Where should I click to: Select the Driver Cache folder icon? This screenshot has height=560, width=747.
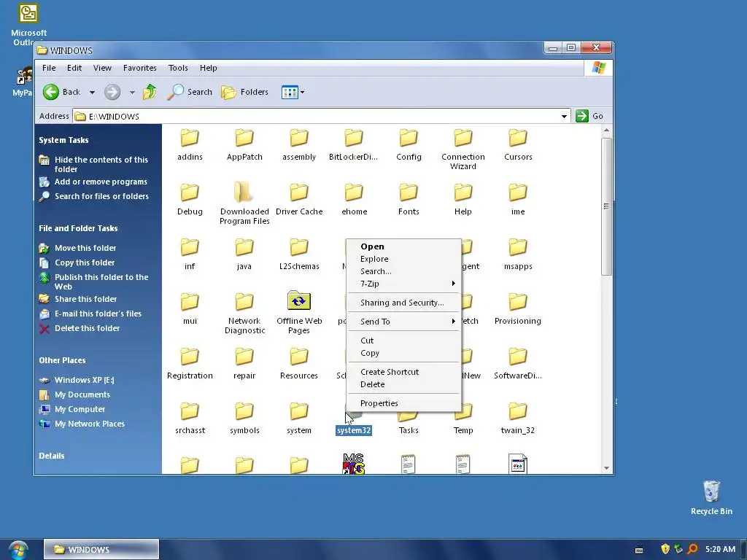pyautogui.click(x=299, y=192)
